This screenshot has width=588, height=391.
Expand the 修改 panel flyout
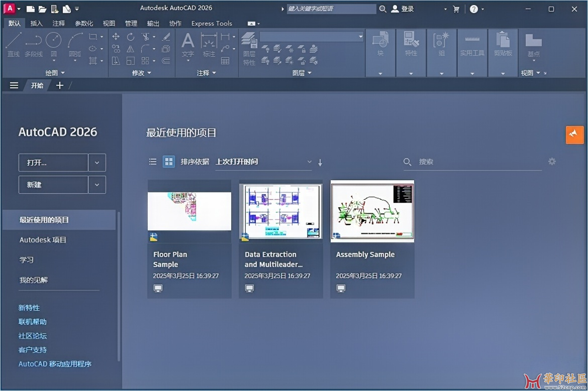(141, 73)
